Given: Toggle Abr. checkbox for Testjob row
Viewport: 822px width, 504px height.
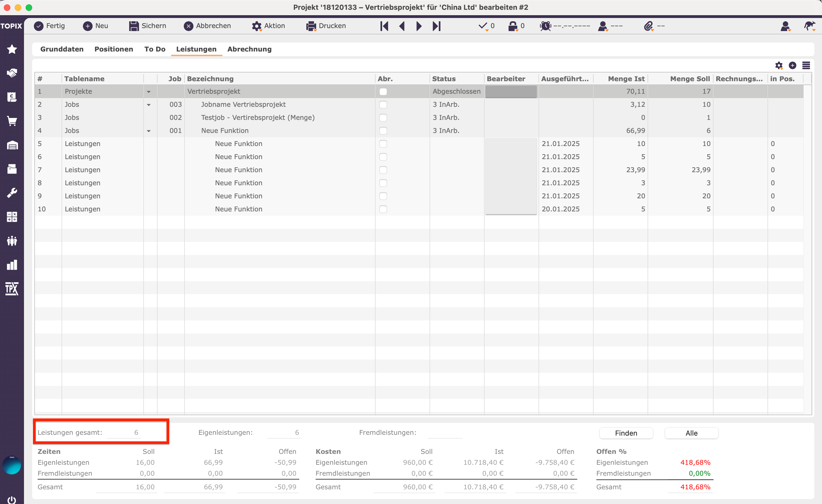Looking at the screenshot, I should (x=383, y=117).
